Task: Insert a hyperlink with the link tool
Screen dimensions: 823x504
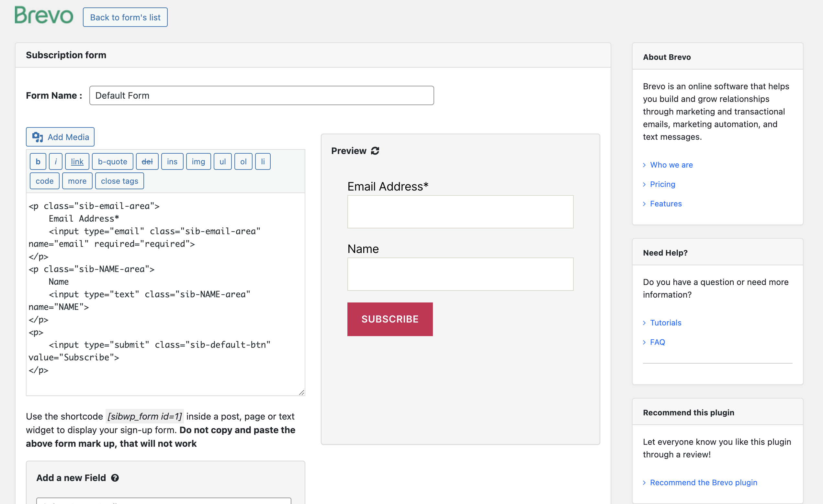Action: point(77,161)
